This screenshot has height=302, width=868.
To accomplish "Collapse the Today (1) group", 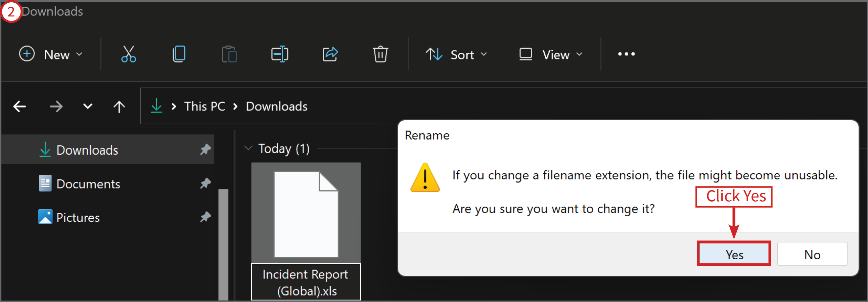I will (248, 148).
